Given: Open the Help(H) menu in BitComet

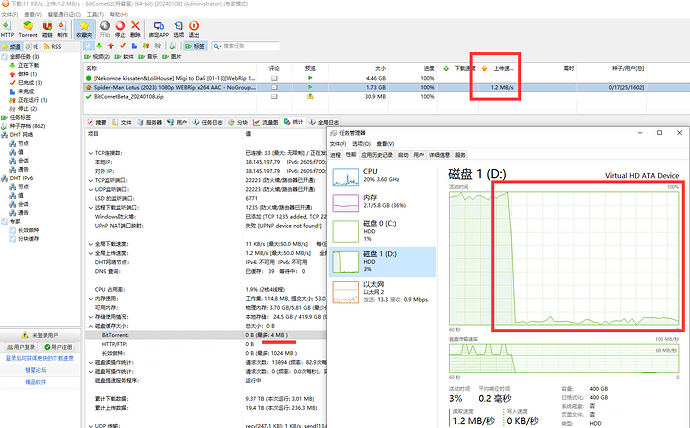Looking at the screenshot, I should [x=118, y=15].
